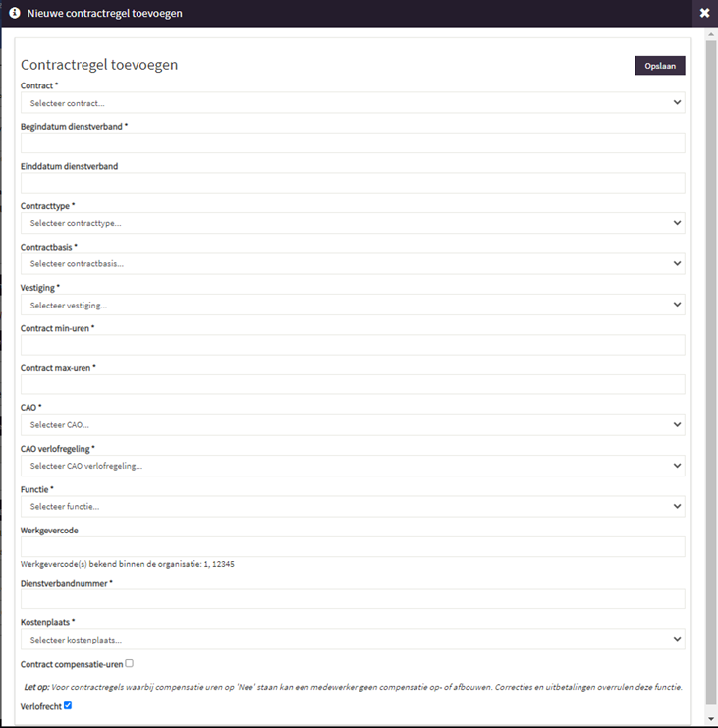Click the info icon in the dialog header

(x=15, y=13)
